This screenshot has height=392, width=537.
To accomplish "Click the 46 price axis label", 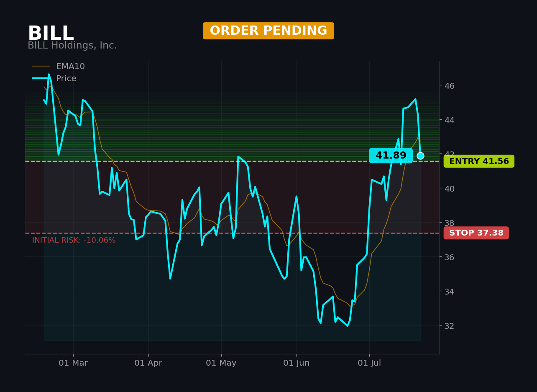I will point(450,86).
